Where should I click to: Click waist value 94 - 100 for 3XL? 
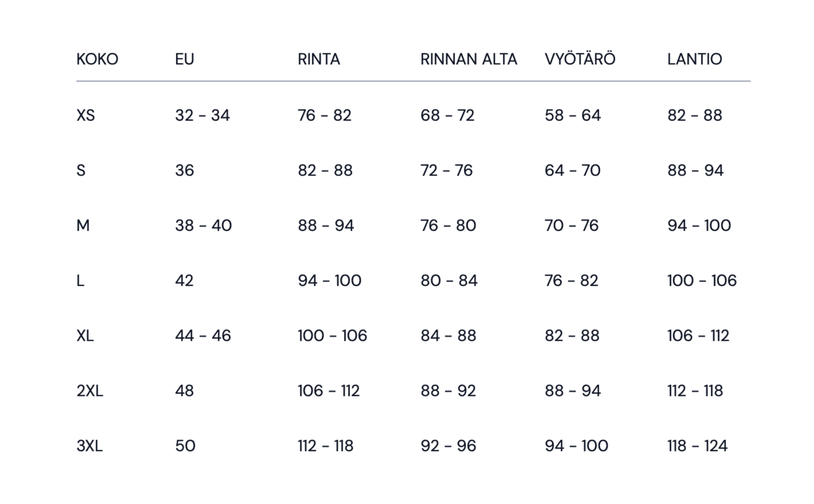point(576,445)
